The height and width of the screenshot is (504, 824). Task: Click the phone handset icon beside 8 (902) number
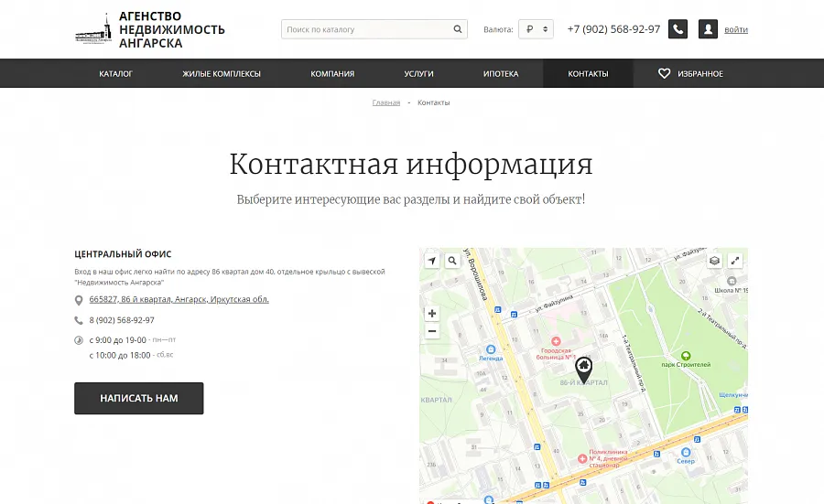point(79,320)
